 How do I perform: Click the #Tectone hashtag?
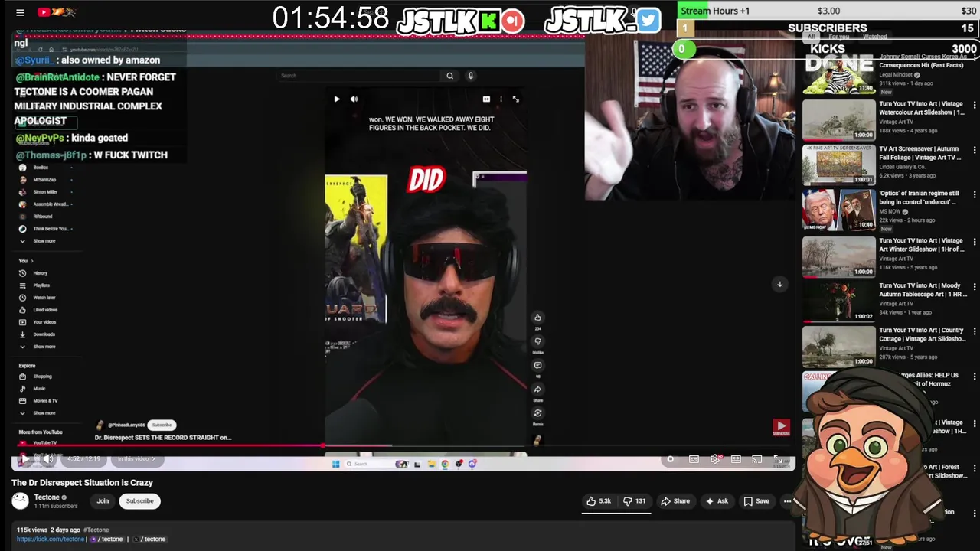(96, 530)
